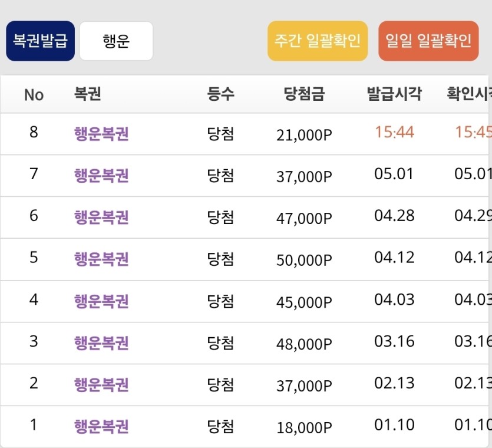The height and width of the screenshot is (448, 492).
Task: Open 행운복권 link in row 1
Action: (x=101, y=426)
